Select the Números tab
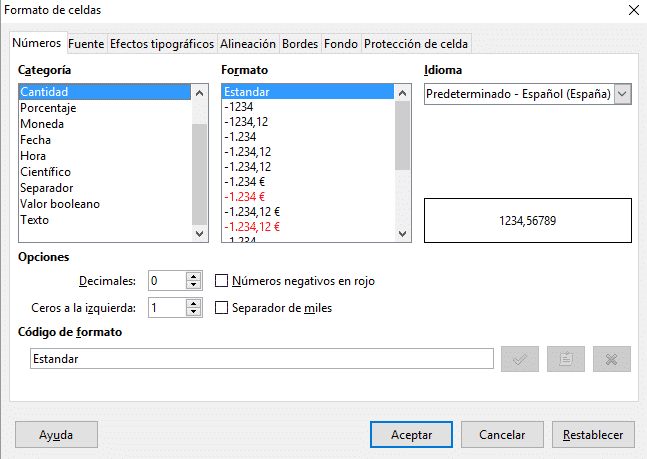The image size is (647, 459). [37, 43]
